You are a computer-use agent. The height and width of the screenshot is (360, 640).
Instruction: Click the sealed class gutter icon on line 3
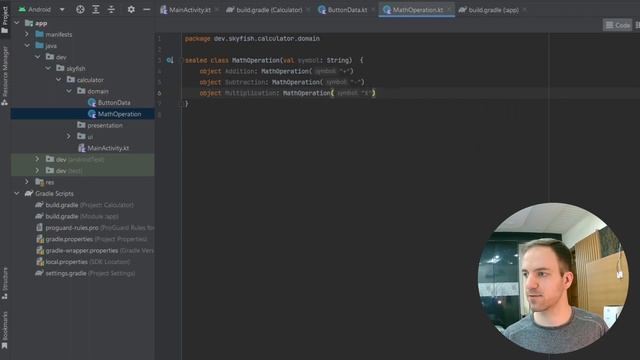pyautogui.click(x=170, y=60)
